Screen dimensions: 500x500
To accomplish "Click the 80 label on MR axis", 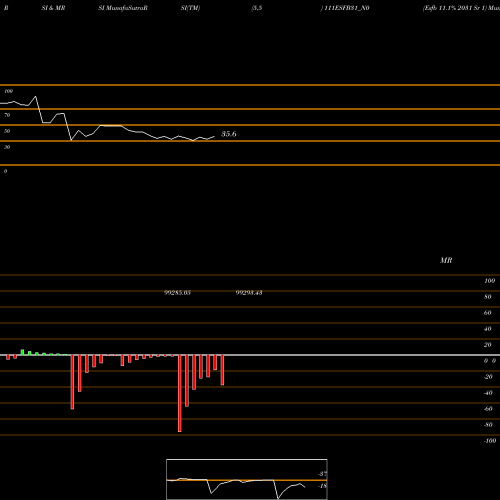I will (487, 297).
